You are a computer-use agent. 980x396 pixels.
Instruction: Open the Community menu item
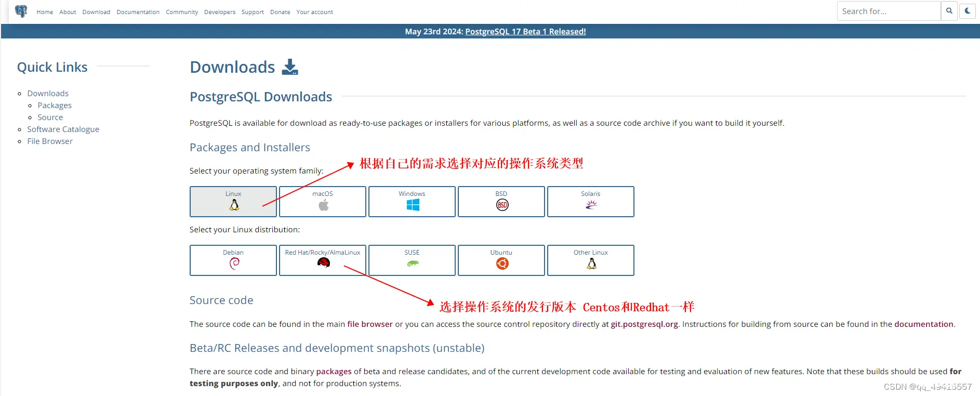[182, 12]
